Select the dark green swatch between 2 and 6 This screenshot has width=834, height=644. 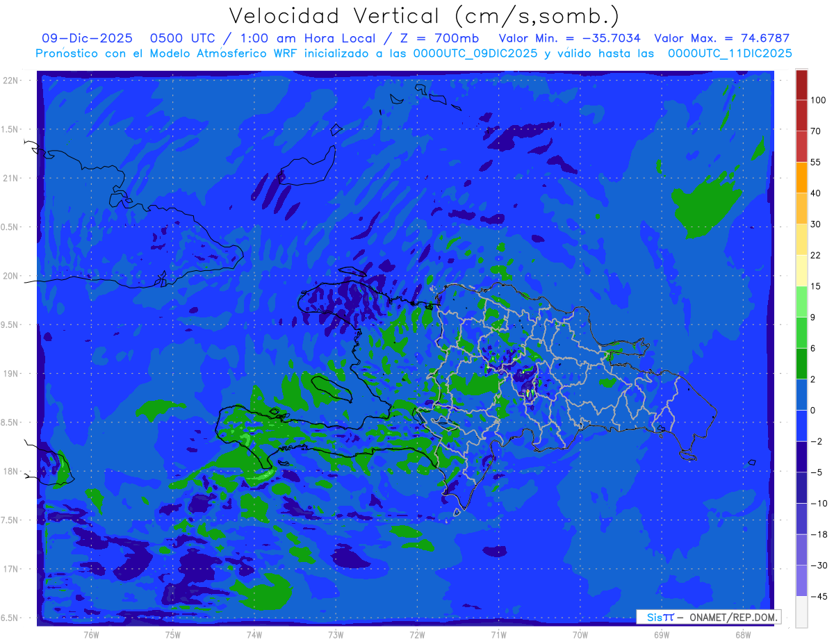click(x=801, y=363)
